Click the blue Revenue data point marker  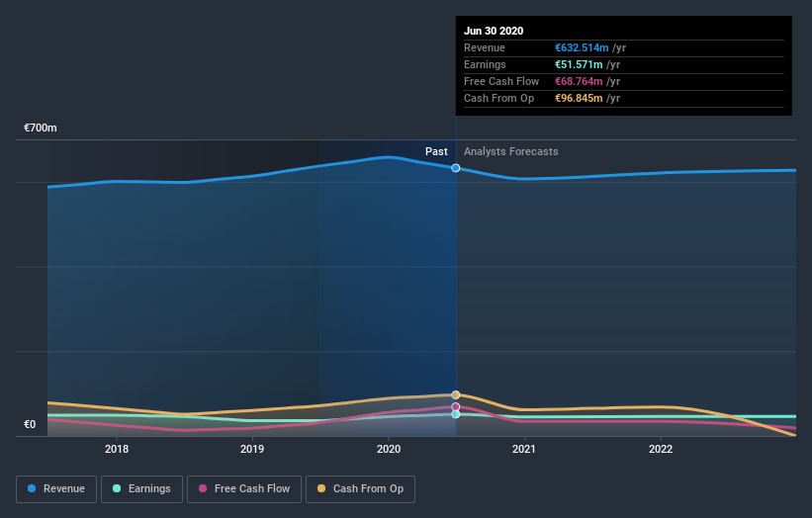coord(456,168)
